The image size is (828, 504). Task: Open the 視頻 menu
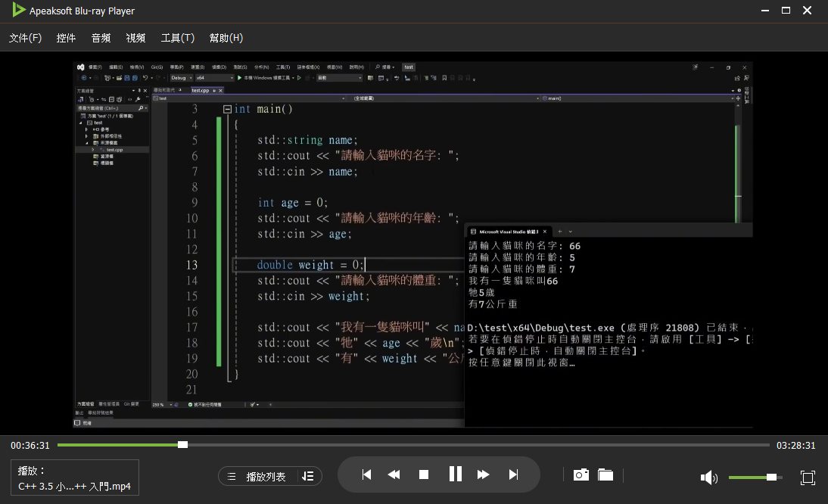[136, 38]
